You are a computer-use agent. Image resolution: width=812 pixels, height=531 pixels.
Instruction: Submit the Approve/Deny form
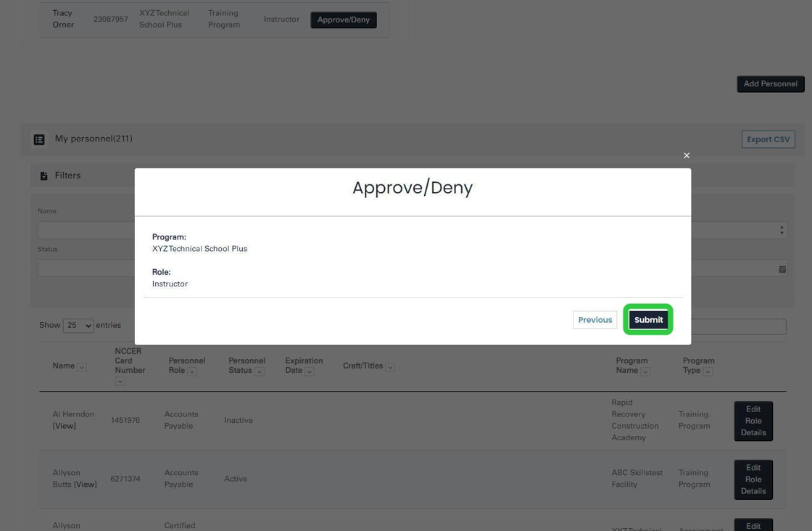pos(647,319)
